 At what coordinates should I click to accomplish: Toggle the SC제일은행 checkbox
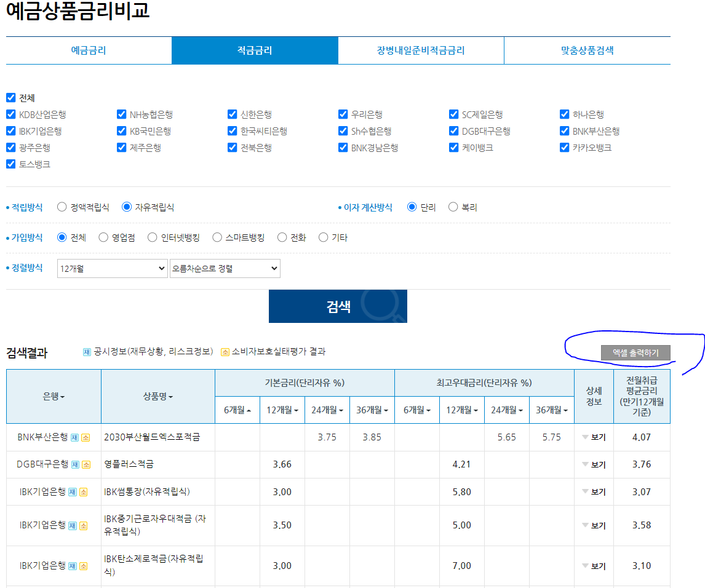[x=453, y=114]
